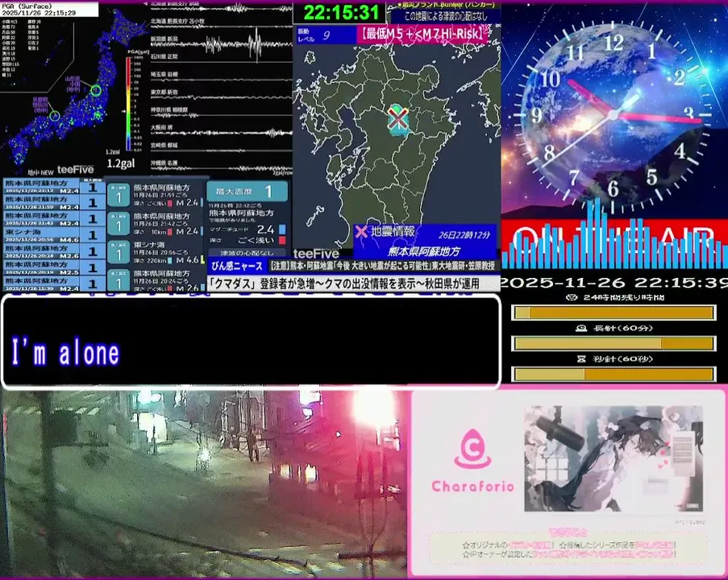The width and height of the screenshot is (728, 580).
Task: Click the この地震による津波の心配なし notice
Action: (445, 17)
